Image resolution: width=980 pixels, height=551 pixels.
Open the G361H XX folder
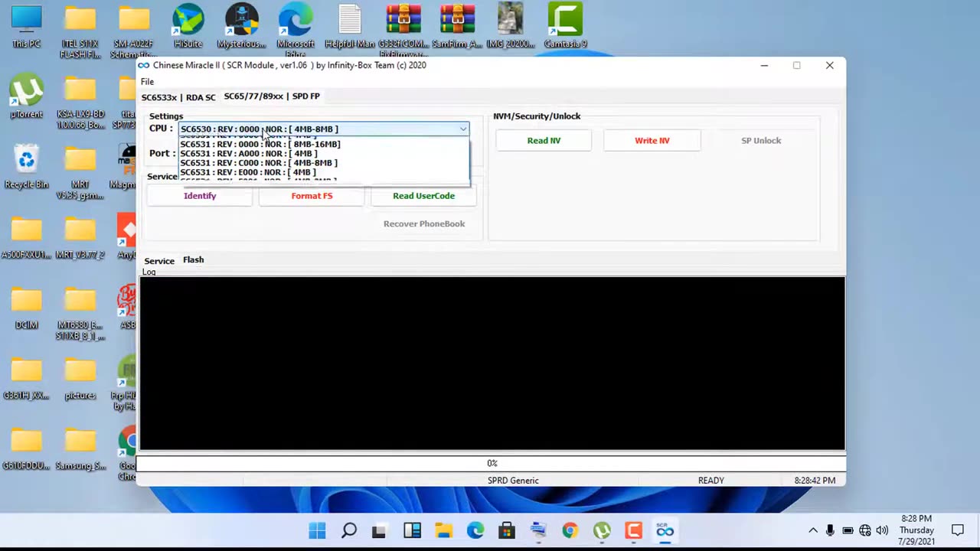click(x=26, y=377)
